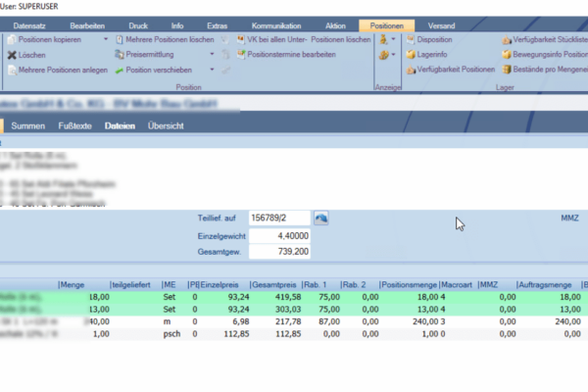Expand the Position verschieben dropdown arrow
The height and width of the screenshot is (392, 588).
(214, 71)
